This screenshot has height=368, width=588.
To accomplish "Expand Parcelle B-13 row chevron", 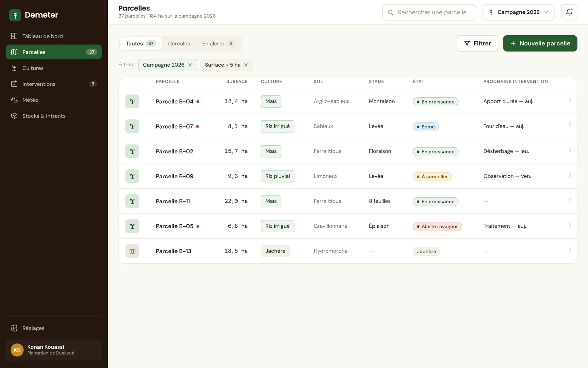I will 570,250.
